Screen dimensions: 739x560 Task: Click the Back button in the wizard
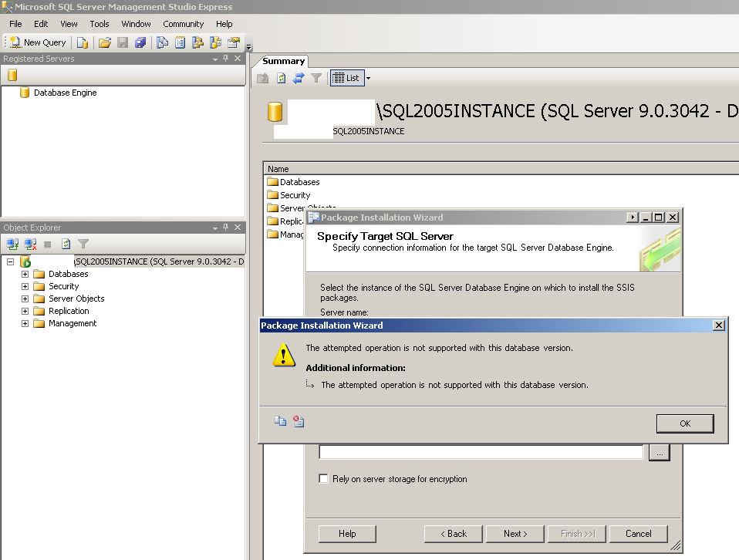(453, 533)
